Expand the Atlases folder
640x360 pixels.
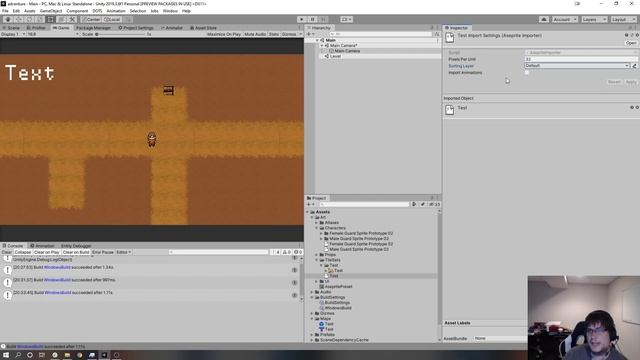(x=317, y=222)
